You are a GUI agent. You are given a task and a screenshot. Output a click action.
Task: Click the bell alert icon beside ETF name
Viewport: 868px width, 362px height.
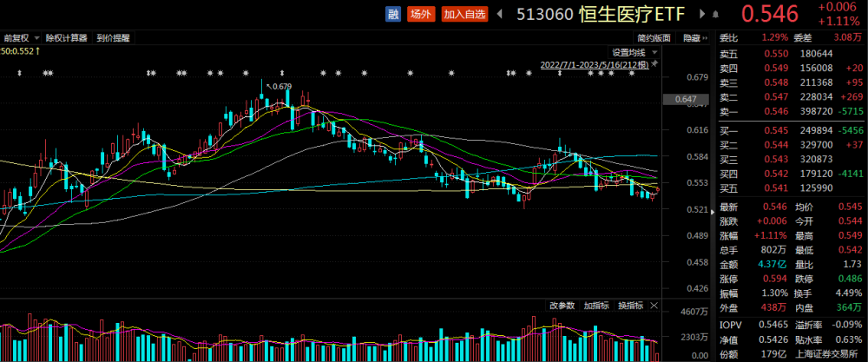click(716, 15)
